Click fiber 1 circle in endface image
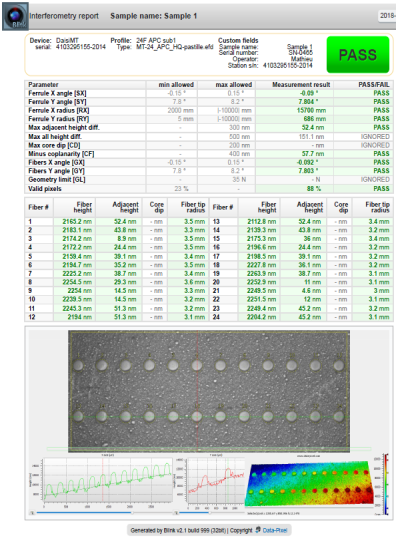The height and width of the screenshot is (541, 396). click(x=78, y=365)
